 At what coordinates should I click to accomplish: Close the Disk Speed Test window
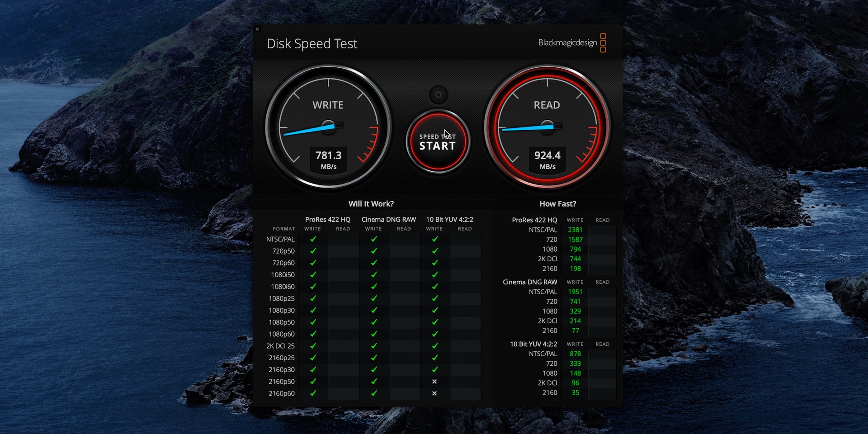pyautogui.click(x=257, y=29)
